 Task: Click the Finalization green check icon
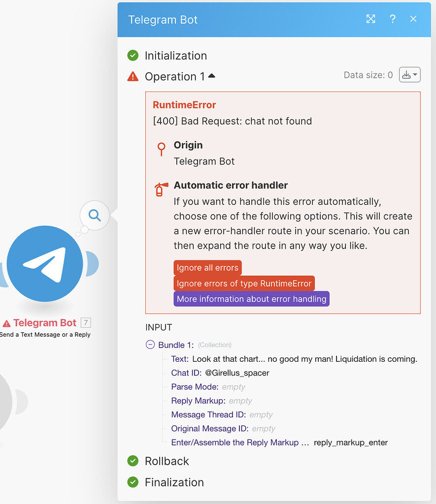click(x=133, y=482)
